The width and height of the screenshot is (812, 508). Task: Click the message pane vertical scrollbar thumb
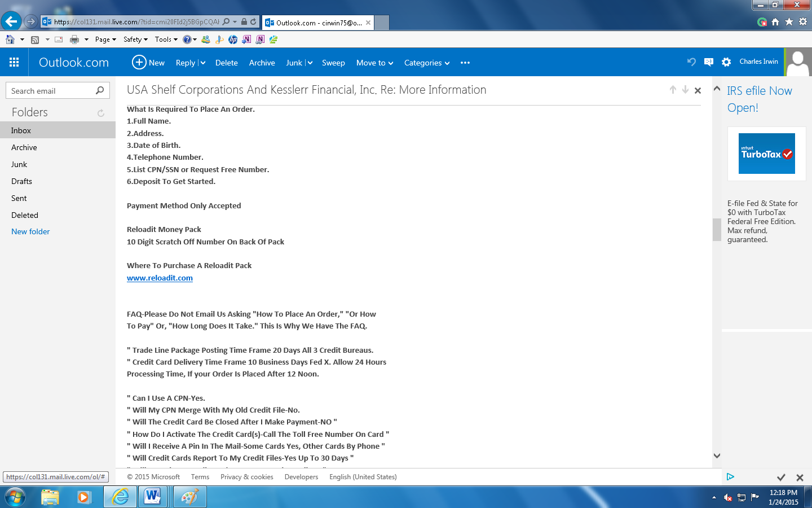[x=717, y=230]
